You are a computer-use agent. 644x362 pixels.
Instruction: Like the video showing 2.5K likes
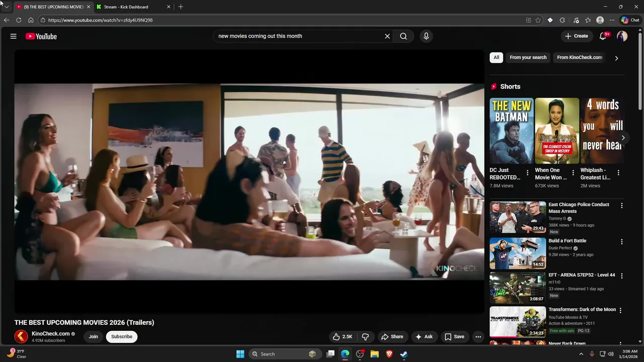(x=342, y=336)
